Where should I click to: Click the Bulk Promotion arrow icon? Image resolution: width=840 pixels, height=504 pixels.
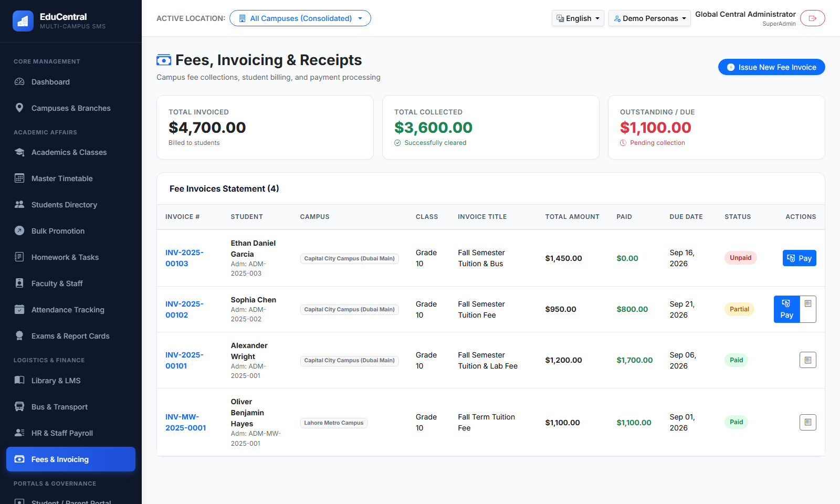[x=19, y=231]
